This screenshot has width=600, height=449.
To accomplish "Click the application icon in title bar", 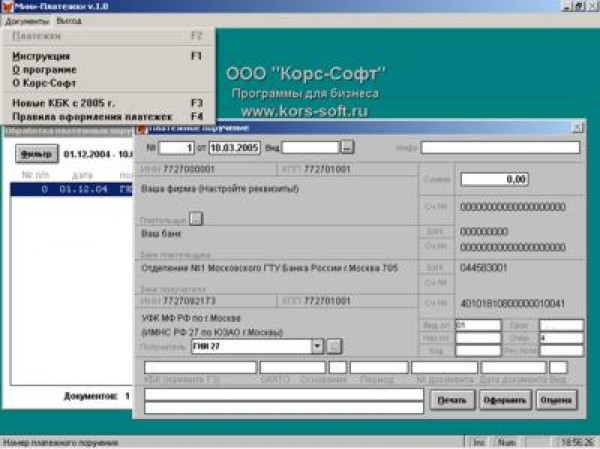I will point(7,7).
